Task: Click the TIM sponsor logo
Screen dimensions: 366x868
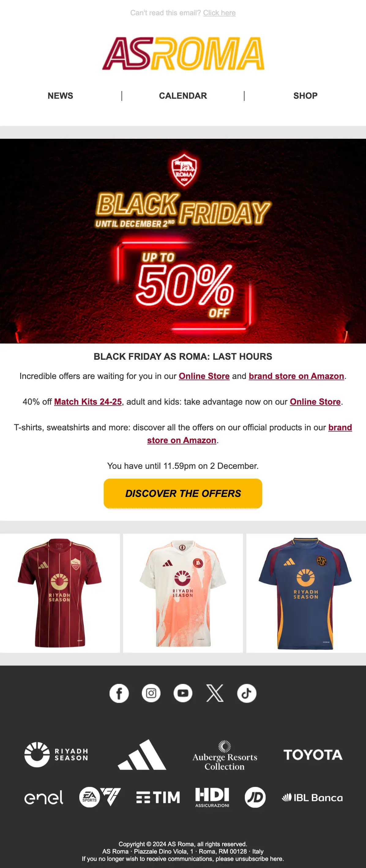Action: pyautogui.click(x=158, y=798)
